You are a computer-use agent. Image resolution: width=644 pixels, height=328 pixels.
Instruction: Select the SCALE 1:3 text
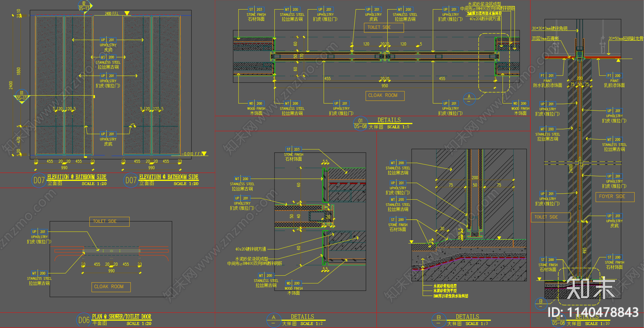(x=477, y=324)
